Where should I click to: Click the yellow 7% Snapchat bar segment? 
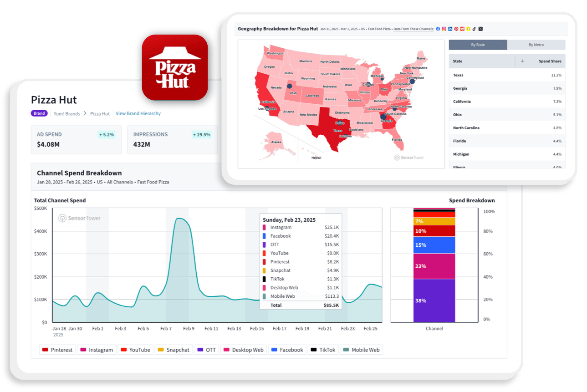point(434,221)
